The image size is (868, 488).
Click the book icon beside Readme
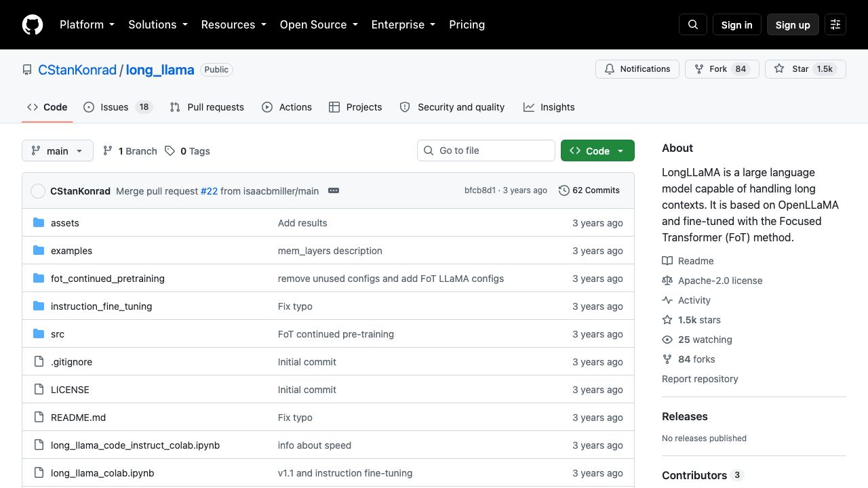coord(667,261)
